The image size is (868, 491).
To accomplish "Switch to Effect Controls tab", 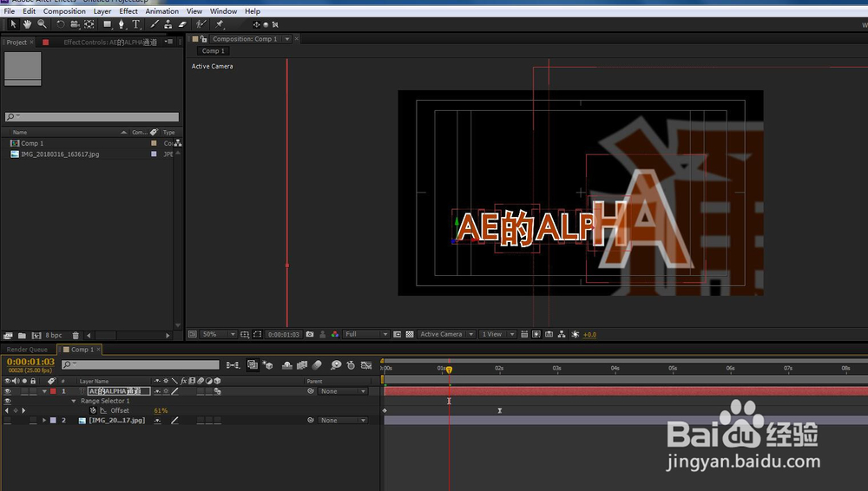I will coord(110,42).
